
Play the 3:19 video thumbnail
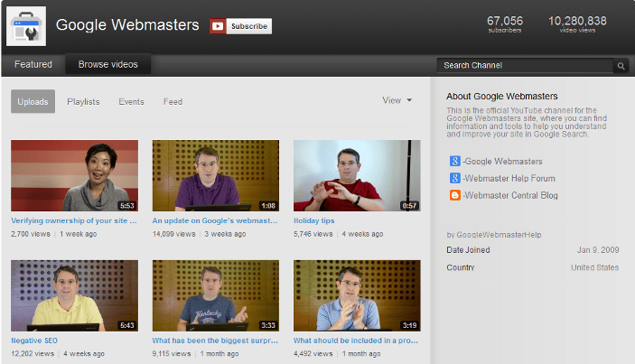(x=357, y=295)
